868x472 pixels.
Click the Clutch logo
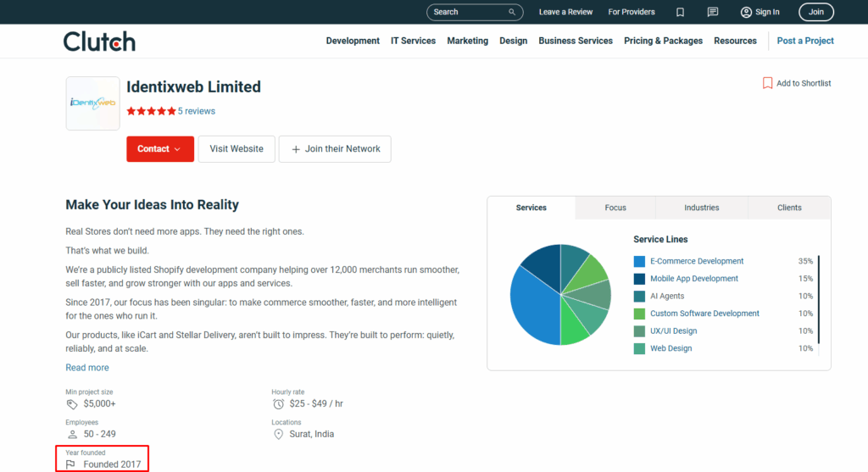pyautogui.click(x=99, y=41)
